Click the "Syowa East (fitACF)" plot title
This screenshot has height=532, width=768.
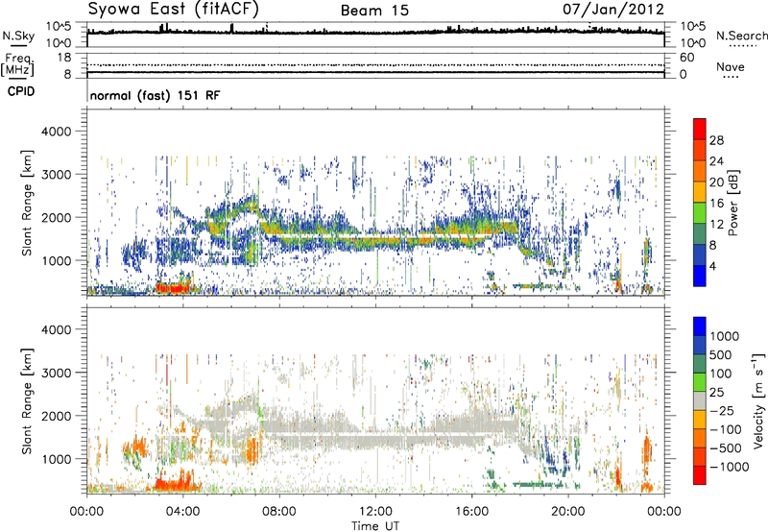click(173, 9)
